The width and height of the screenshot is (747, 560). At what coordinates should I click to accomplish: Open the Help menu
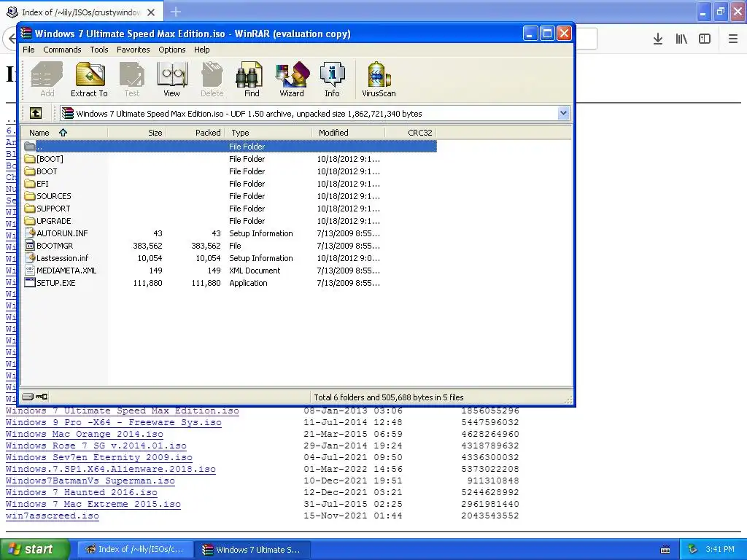click(201, 50)
